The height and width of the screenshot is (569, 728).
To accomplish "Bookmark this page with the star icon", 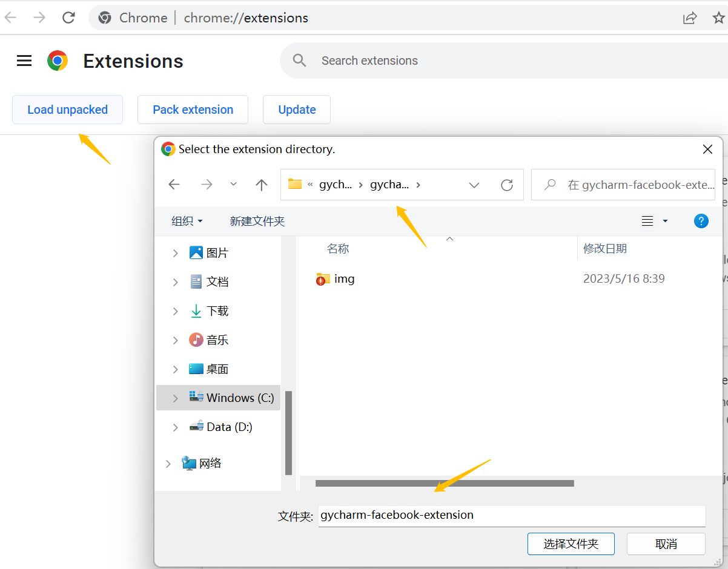I will [x=719, y=18].
